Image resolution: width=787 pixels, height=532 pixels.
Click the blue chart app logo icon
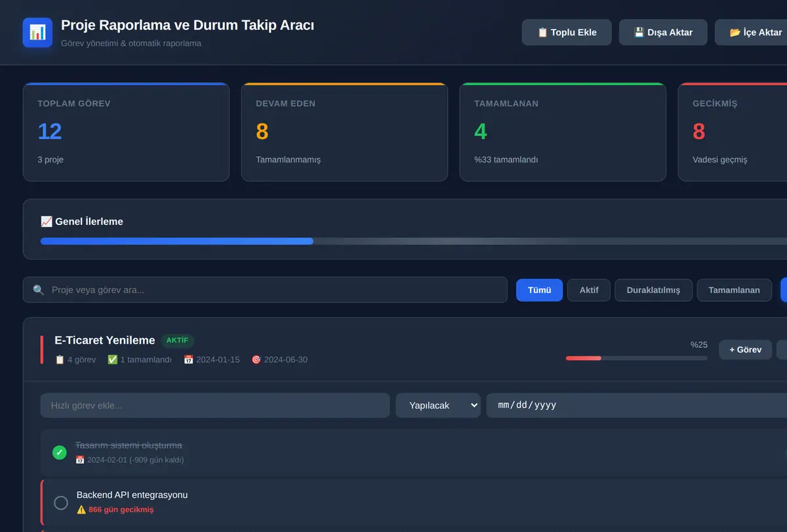(x=37, y=32)
